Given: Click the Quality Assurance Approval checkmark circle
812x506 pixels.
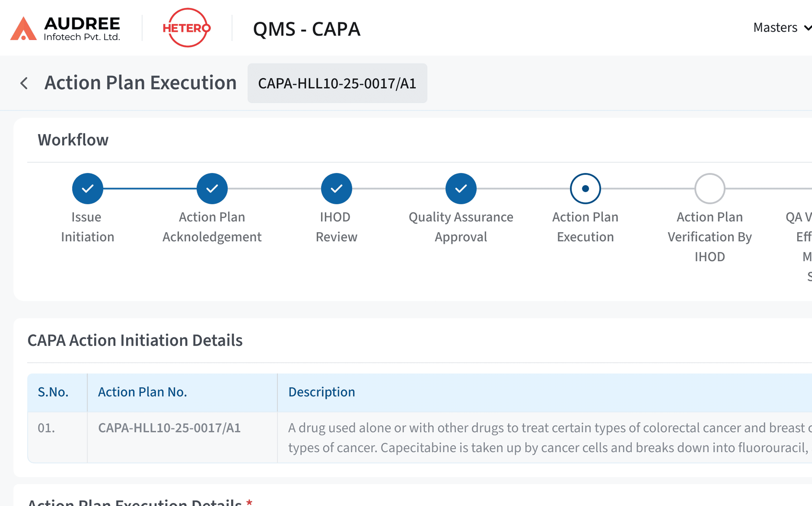Looking at the screenshot, I should pos(461,188).
